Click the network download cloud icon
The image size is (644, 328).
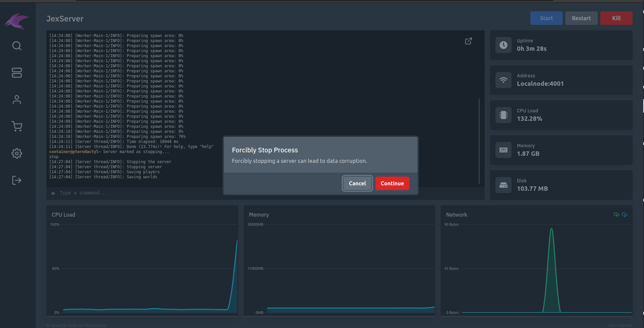[625, 215]
